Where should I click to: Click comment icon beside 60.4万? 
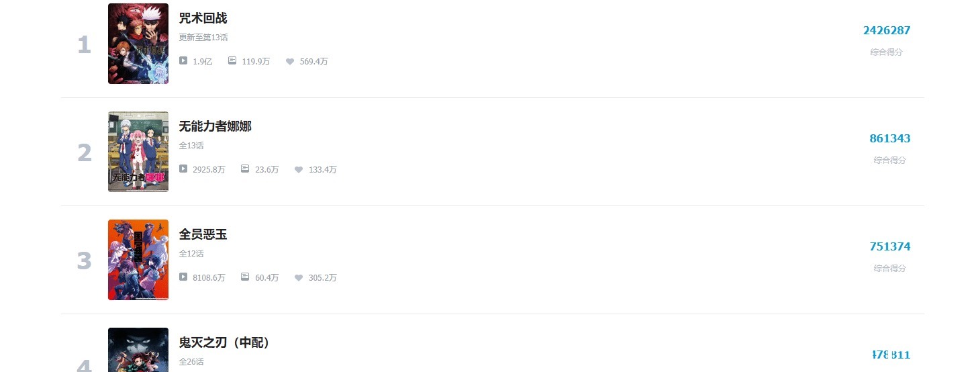pyautogui.click(x=245, y=277)
